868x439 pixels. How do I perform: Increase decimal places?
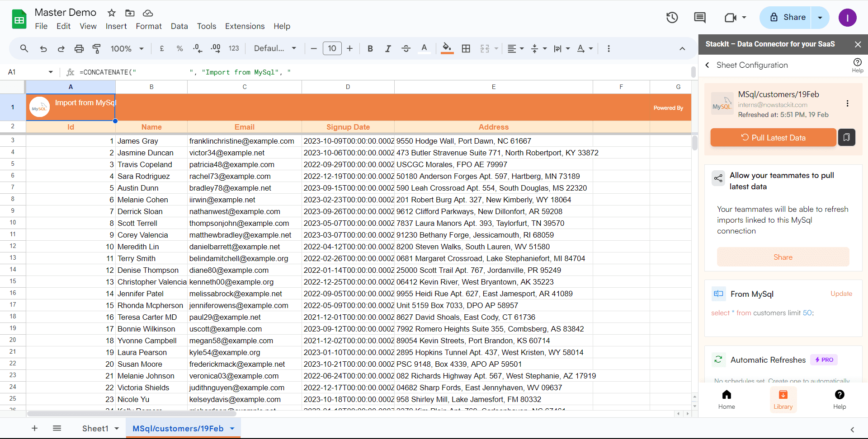pyautogui.click(x=216, y=48)
